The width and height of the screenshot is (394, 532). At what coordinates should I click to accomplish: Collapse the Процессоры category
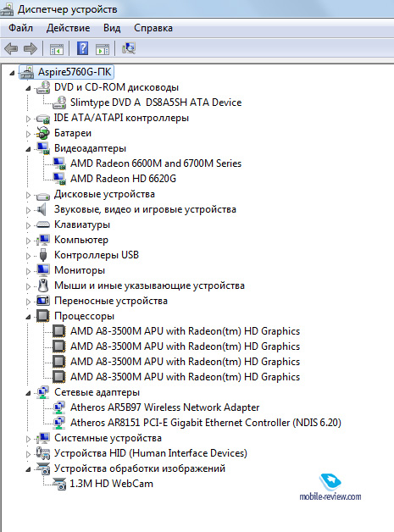(29, 317)
